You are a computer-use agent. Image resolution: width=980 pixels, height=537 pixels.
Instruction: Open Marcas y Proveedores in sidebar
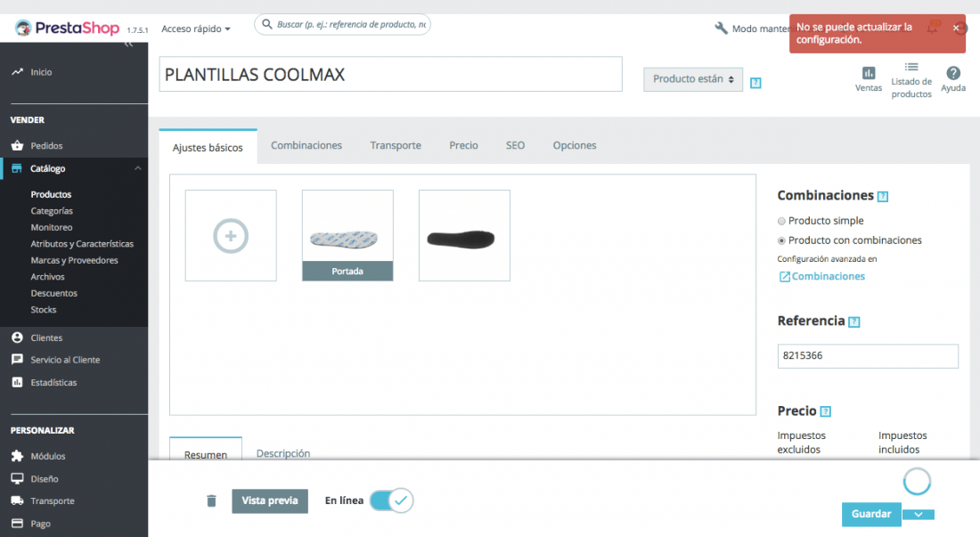coord(74,260)
